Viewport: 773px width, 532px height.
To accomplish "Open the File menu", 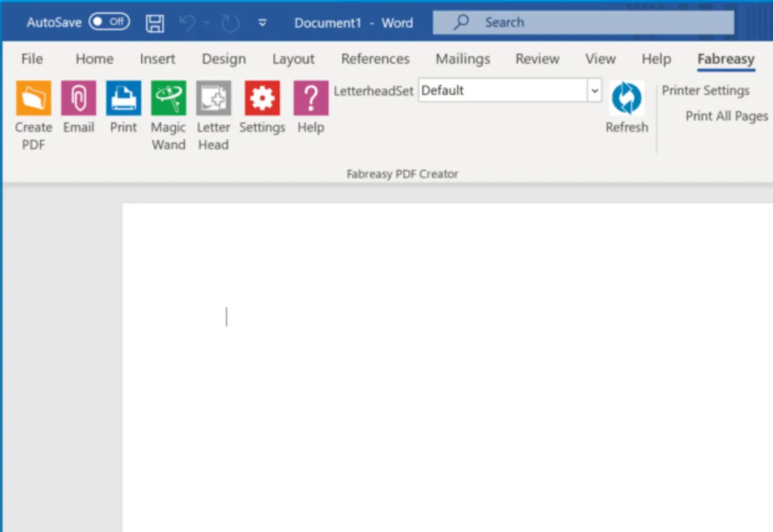I will [x=32, y=59].
